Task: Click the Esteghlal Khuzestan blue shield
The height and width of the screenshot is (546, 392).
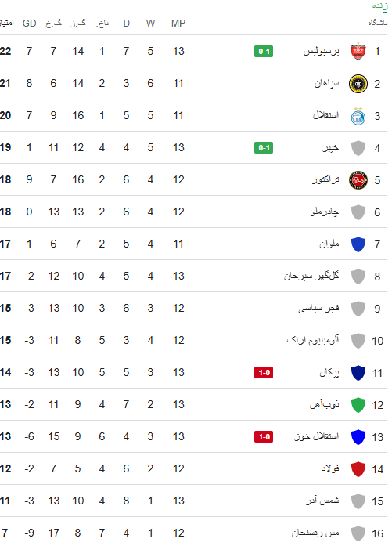Action: point(358,437)
